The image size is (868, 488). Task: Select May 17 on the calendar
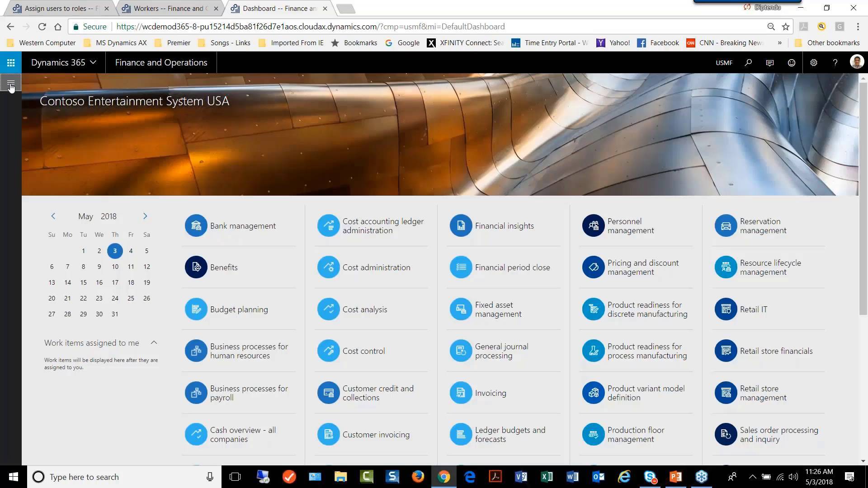(115, 282)
